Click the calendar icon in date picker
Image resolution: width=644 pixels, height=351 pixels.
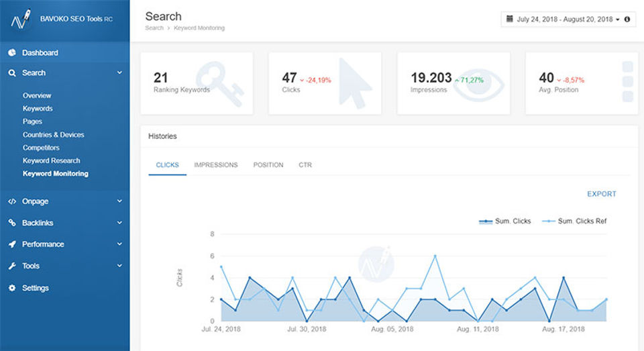tap(510, 19)
